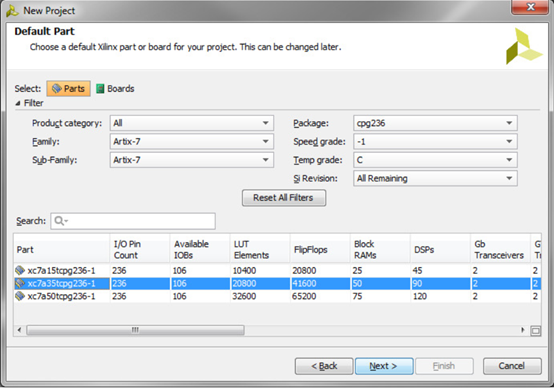The width and height of the screenshot is (554, 388).
Task: Sort by LUT Elements column header
Action: click(x=260, y=249)
